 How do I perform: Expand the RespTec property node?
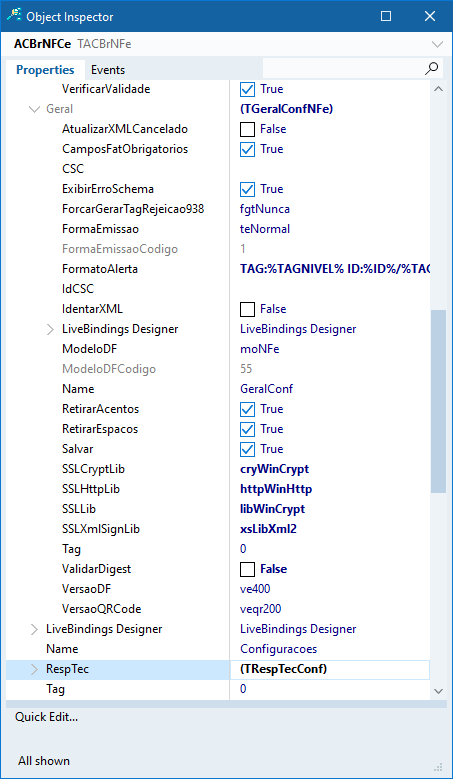coord(34,670)
